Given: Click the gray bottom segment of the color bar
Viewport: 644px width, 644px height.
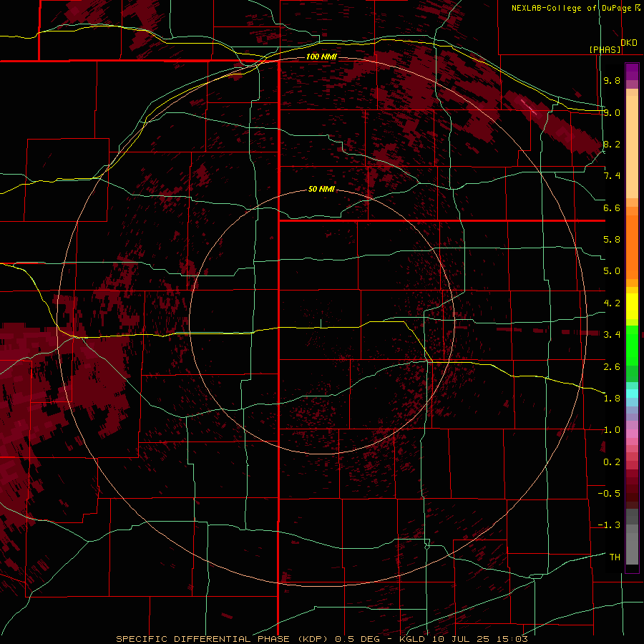Looking at the screenshot, I should 632,548.
